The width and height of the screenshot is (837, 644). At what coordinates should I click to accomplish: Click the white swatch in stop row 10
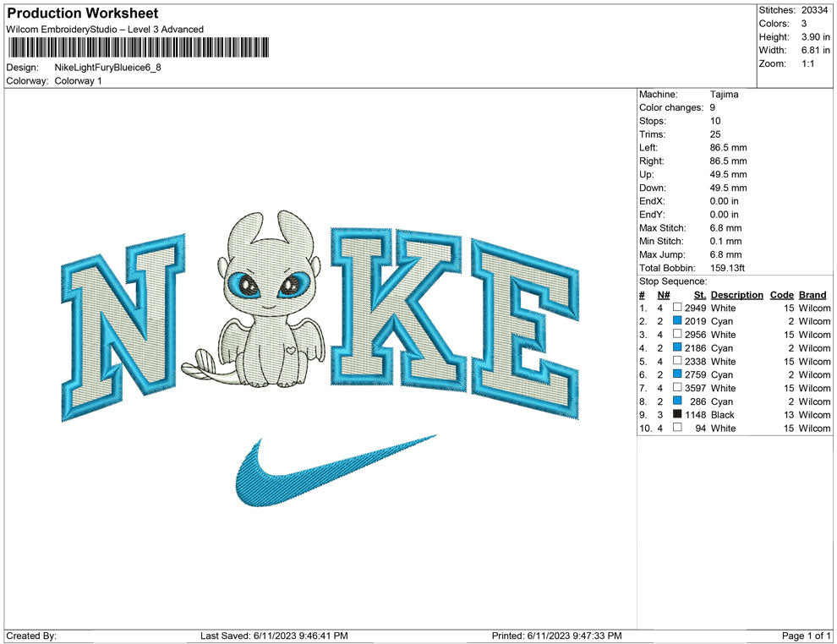677,428
